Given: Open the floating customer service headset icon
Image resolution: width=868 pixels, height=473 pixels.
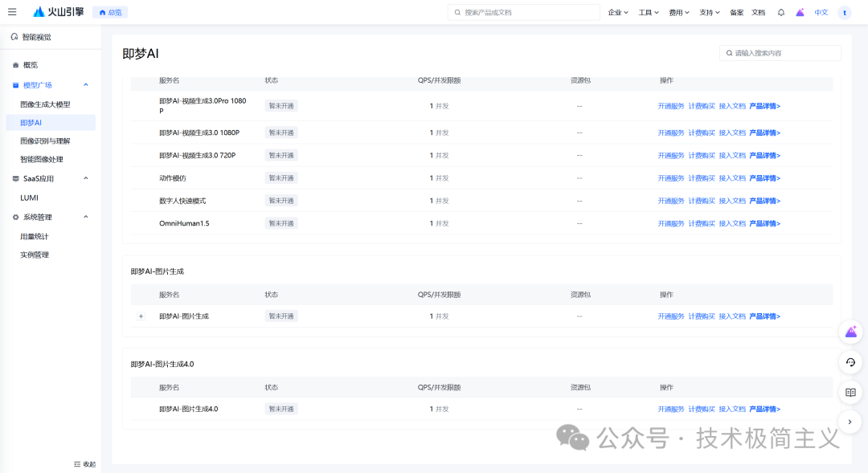Looking at the screenshot, I should [851, 362].
